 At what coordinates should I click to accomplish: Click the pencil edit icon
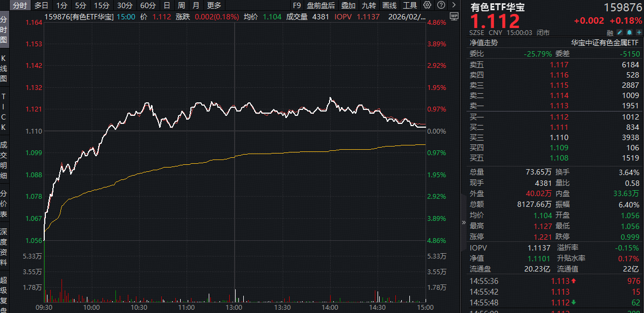pyautogui.click(x=620, y=33)
